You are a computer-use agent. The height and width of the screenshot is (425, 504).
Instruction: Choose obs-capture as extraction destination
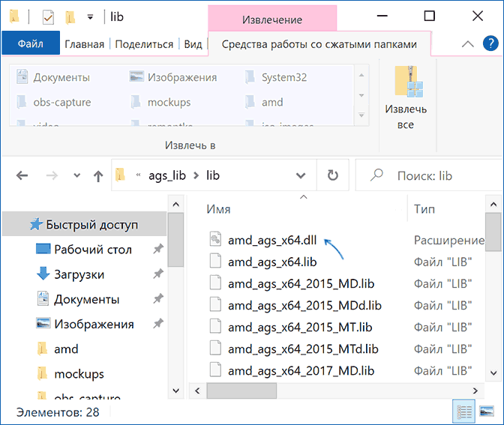[53, 102]
